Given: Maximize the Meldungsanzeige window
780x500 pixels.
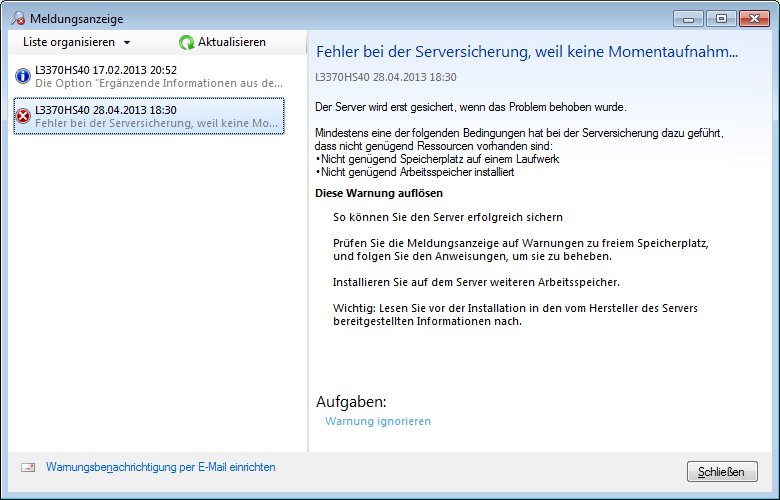Looking at the screenshot, I should click(721, 19).
